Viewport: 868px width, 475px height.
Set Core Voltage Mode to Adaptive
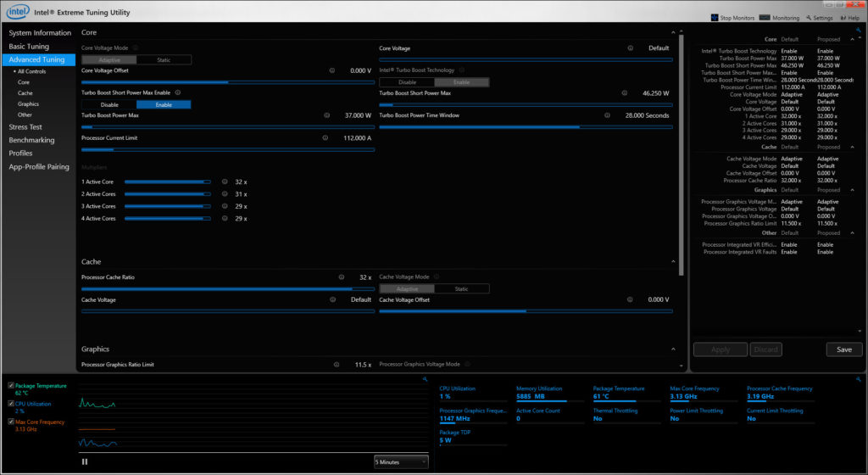click(109, 59)
